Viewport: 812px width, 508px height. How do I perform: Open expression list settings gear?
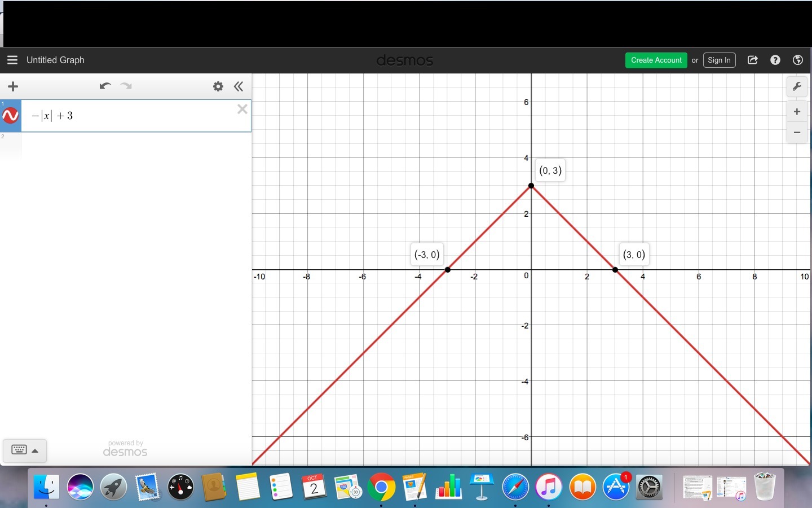[x=218, y=86]
